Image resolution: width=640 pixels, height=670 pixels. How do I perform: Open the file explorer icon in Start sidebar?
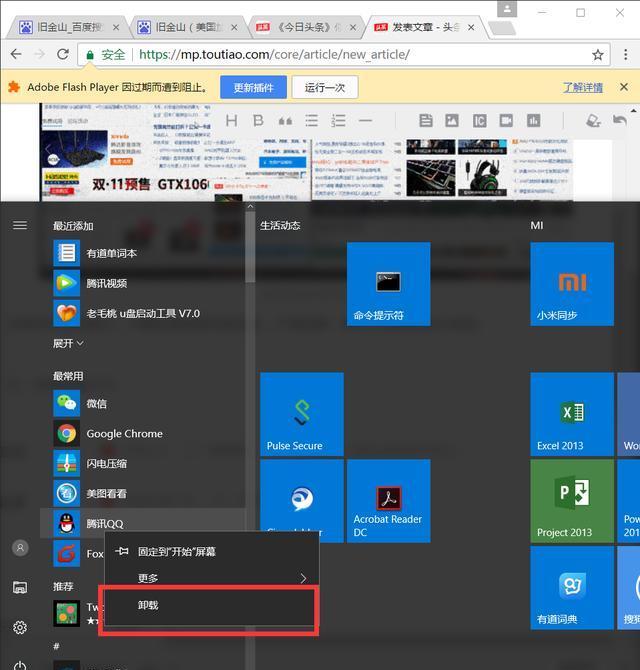click(x=20, y=588)
